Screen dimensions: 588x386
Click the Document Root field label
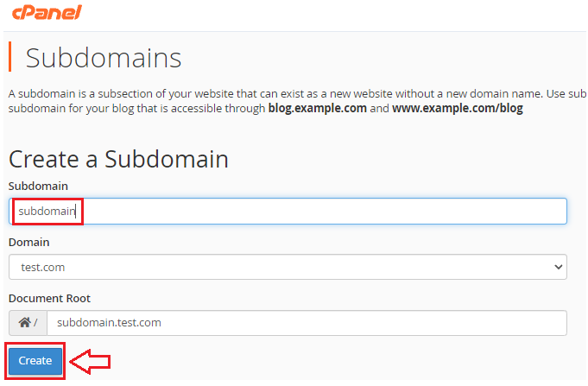[49, 298]
